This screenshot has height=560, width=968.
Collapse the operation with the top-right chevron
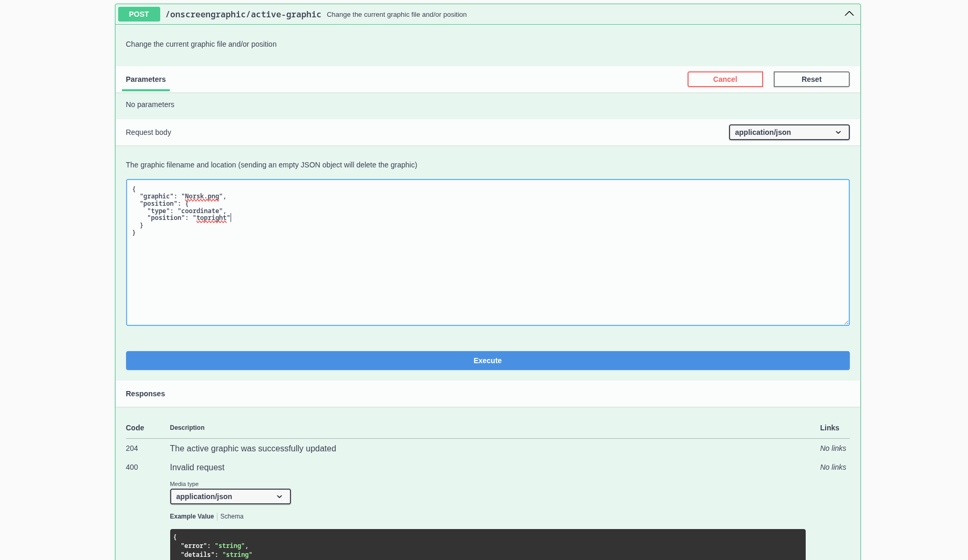point(849,14)
